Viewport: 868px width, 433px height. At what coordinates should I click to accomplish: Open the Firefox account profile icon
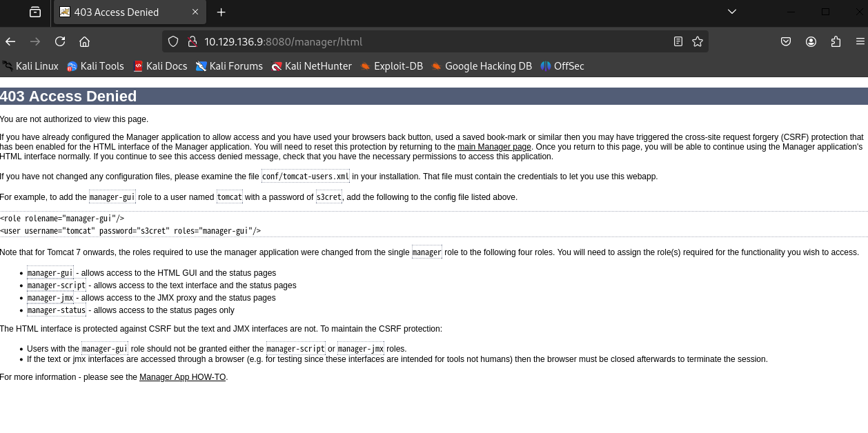pos(811,41)
